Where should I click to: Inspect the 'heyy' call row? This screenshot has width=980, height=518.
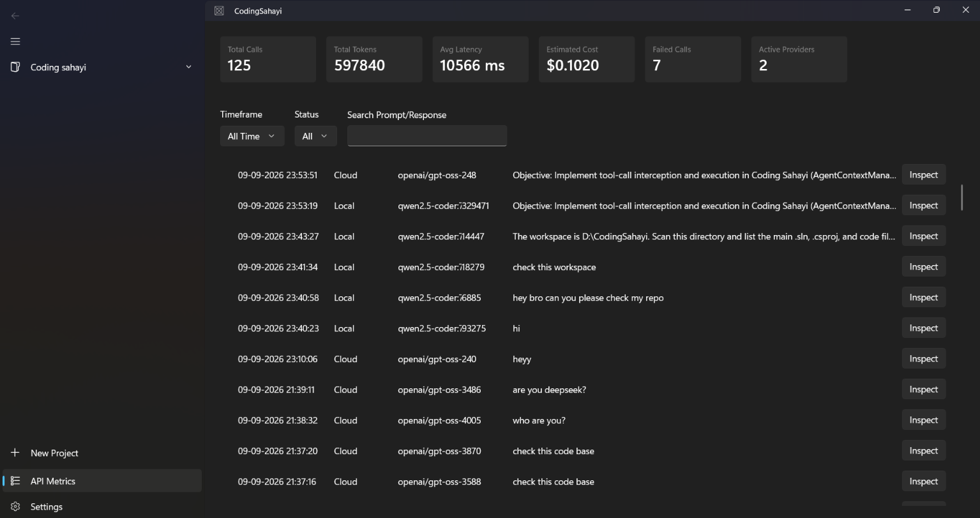pos(923,358)
